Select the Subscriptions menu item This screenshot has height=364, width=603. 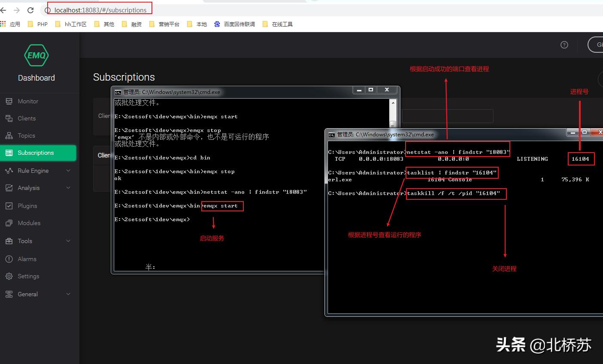(x=38, y=153)
